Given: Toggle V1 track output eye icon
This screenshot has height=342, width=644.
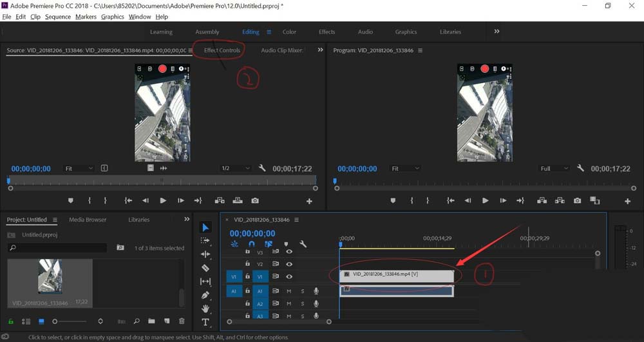Looking at the screenshot, I should [x=289, y=276].
